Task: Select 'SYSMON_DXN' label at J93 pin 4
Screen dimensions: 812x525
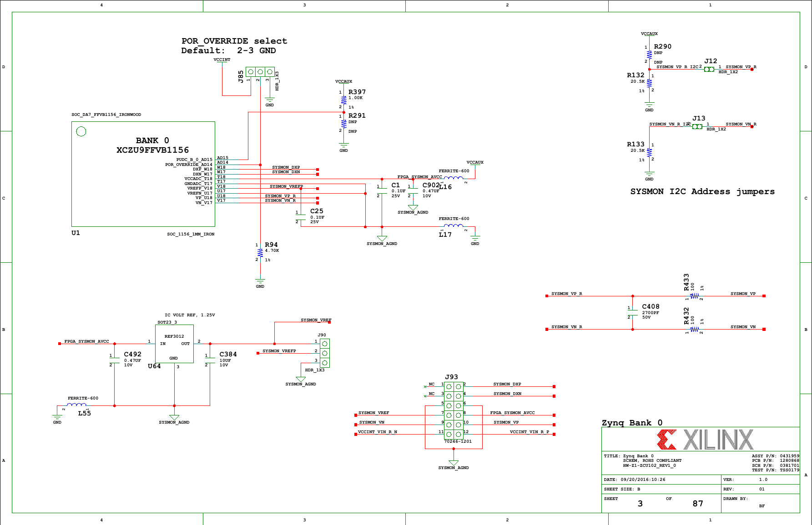Action: click(508, 394)
